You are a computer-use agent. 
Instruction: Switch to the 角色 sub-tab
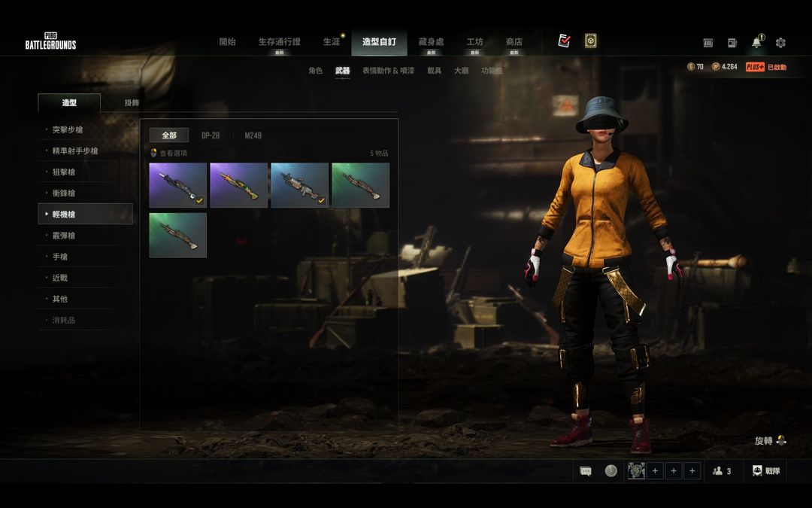[315, 71]
